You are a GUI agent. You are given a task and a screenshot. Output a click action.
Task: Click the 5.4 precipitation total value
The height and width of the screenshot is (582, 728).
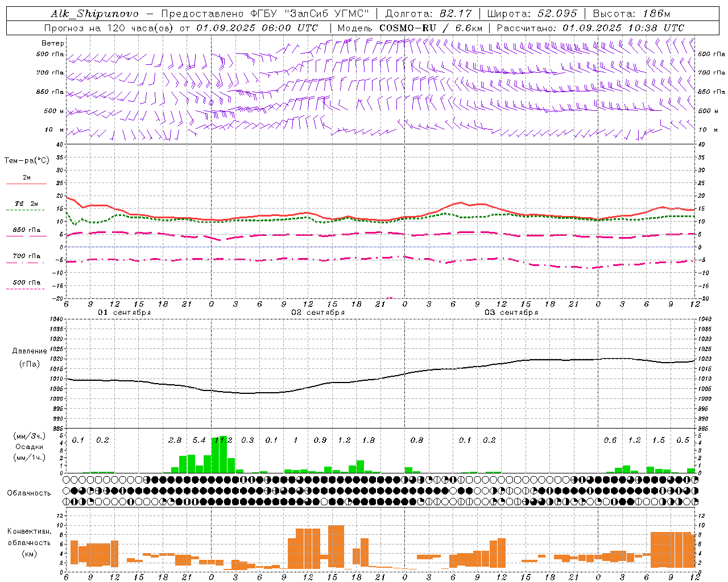coord(199,440)
